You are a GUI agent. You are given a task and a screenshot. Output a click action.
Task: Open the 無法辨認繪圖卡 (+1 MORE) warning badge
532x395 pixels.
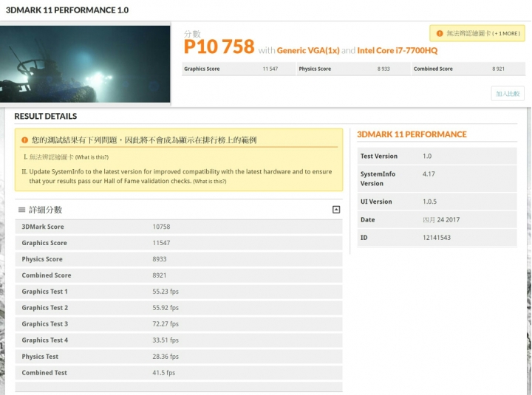coord(477,33)
